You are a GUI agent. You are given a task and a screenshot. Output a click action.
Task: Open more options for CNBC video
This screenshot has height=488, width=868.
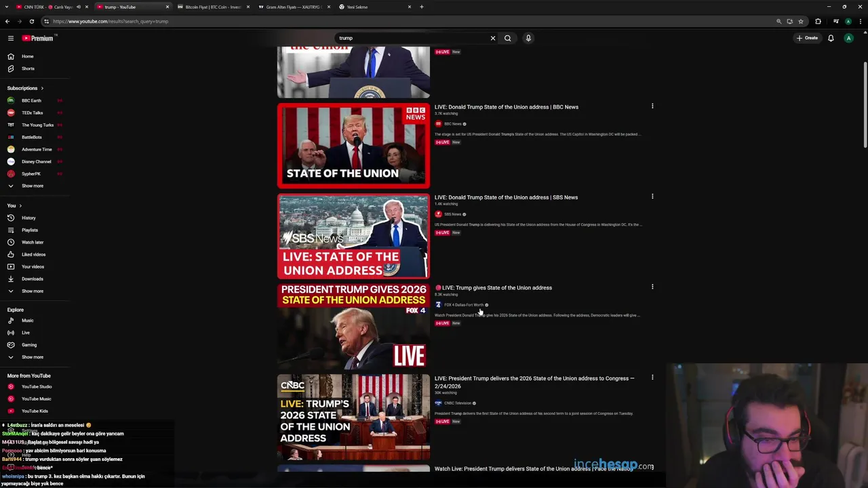(x=652, y=378)
